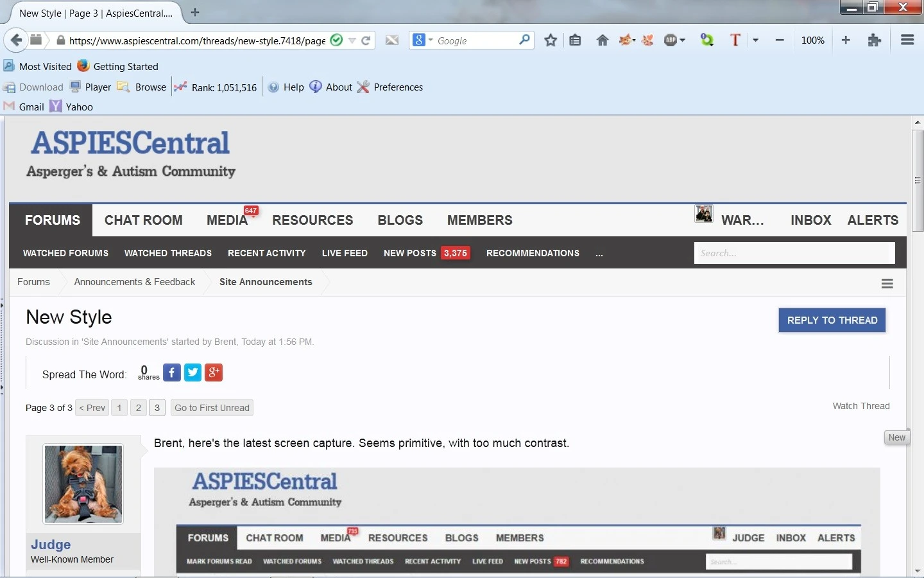
Task: Share thread on Facebook
Action: tap(172, 372)
